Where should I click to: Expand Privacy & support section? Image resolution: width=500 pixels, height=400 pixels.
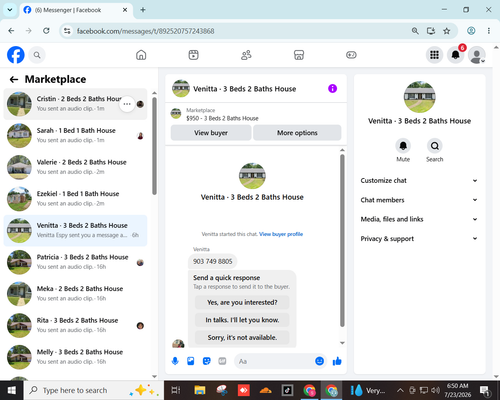coord(419,238)
